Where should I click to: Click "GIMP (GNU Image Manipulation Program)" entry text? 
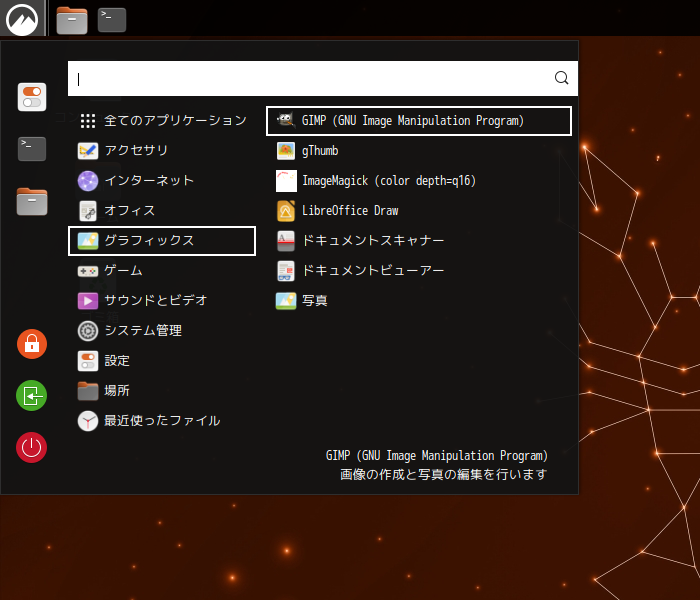tap(412, 121)
